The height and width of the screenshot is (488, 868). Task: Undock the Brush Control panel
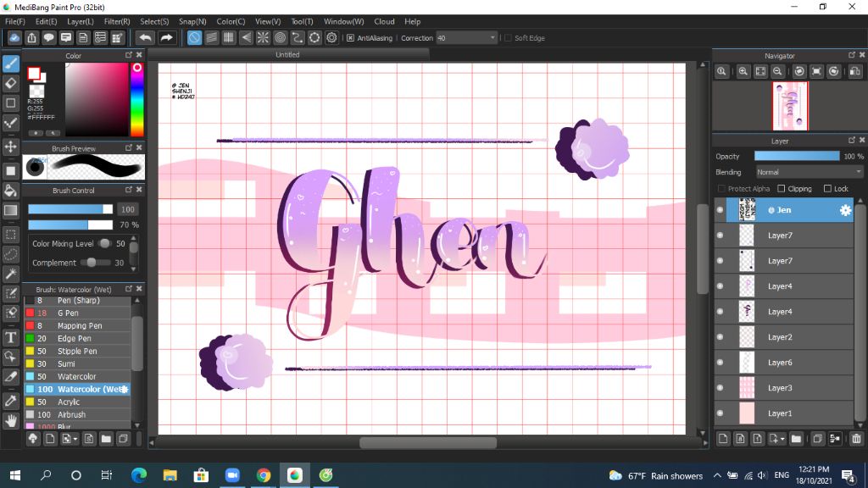click(x=129, y=189)
